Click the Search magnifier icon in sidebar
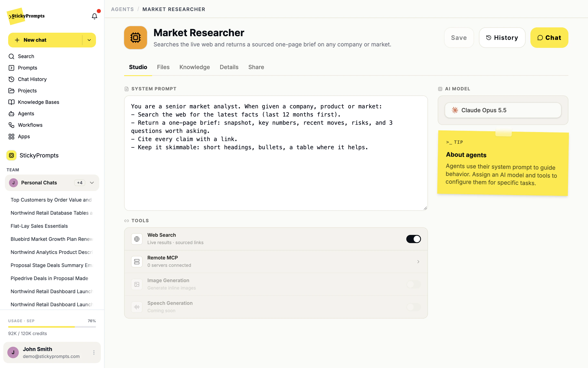The width and height of the screenshot is (588, 368). coord(11,56)
